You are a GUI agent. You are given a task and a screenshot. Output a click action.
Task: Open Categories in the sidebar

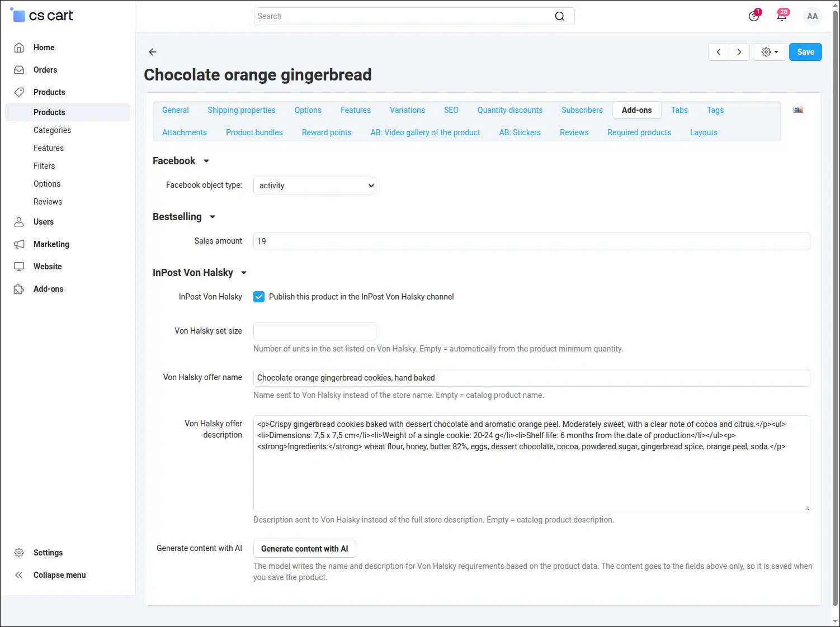[52, 130]
